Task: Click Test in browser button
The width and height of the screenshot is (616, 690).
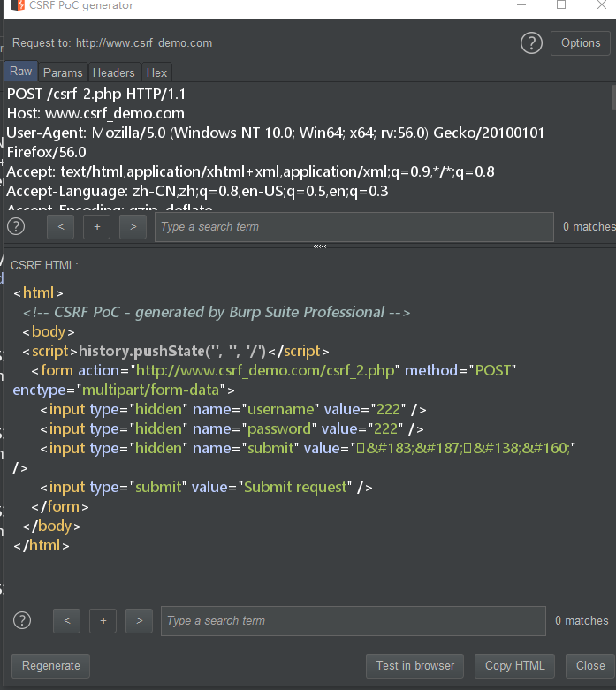Action: pos(414,666)
